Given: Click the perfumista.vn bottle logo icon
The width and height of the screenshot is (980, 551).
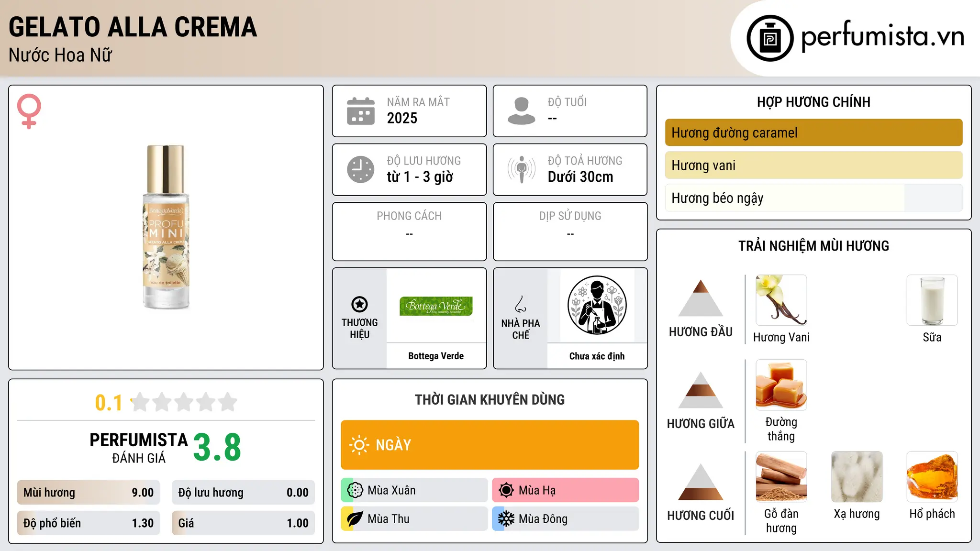Looking at the screenshot, I should 770,38.
